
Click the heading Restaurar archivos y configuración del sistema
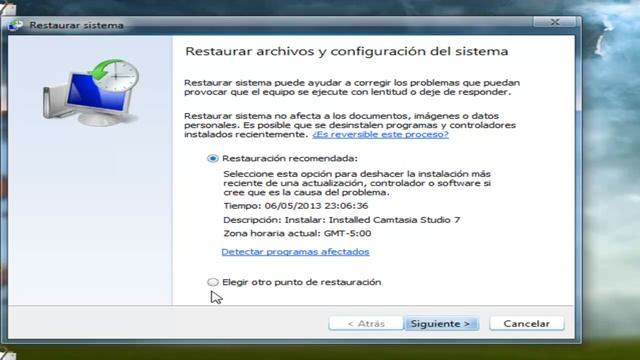[x=347, y=51]
